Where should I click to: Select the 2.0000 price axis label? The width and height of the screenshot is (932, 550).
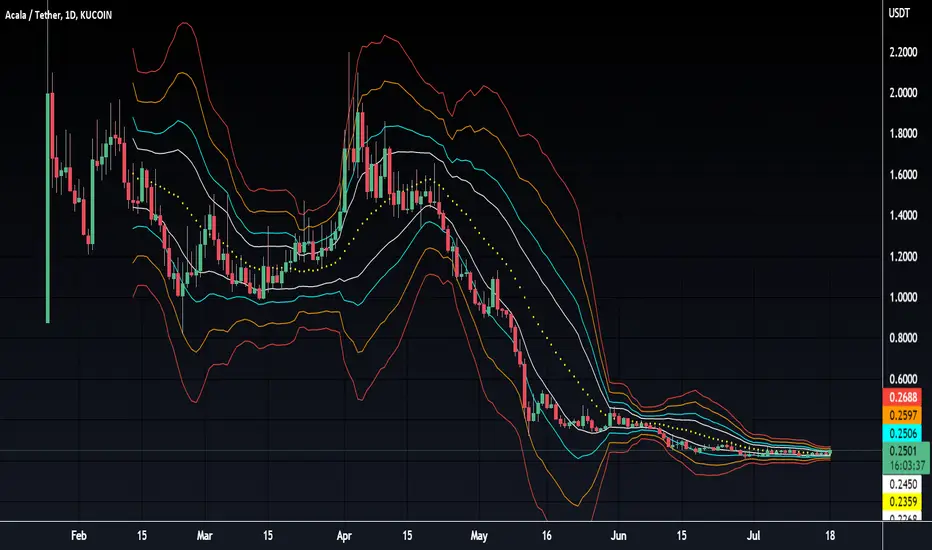point(903,93)
